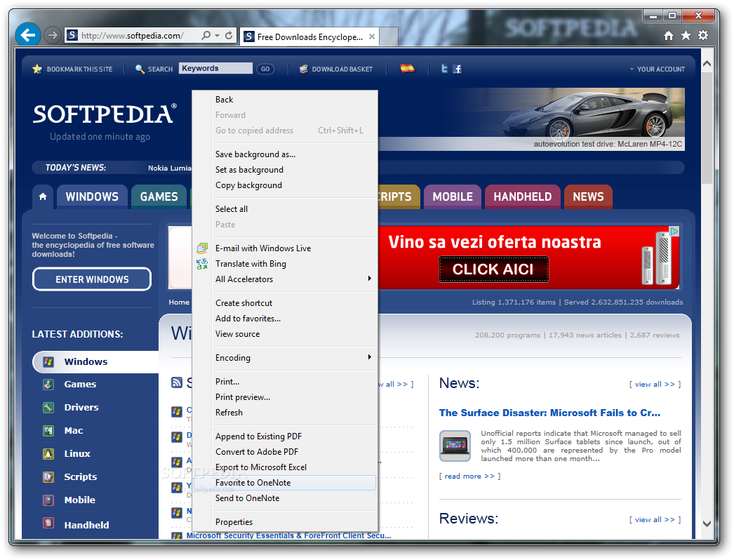Click the Mac icon in Latest Additions
The width and height of the screenshot is (734, 560).
pos(48,431)
